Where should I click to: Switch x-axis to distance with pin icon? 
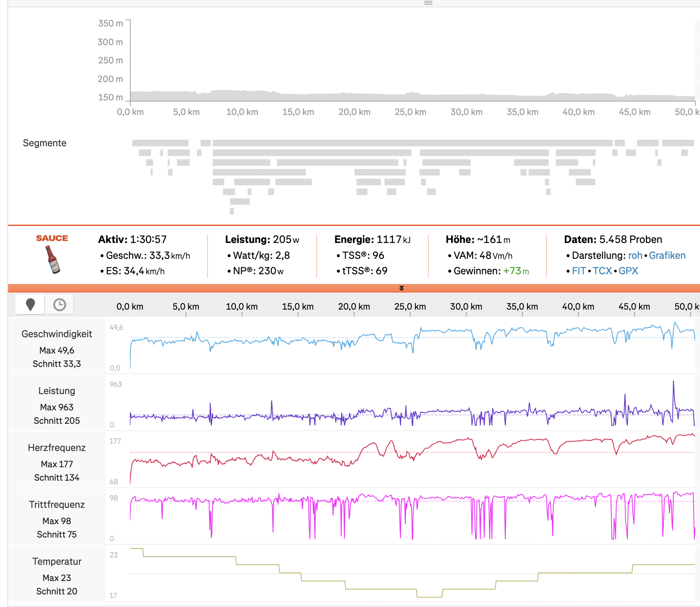pos(30,305)
